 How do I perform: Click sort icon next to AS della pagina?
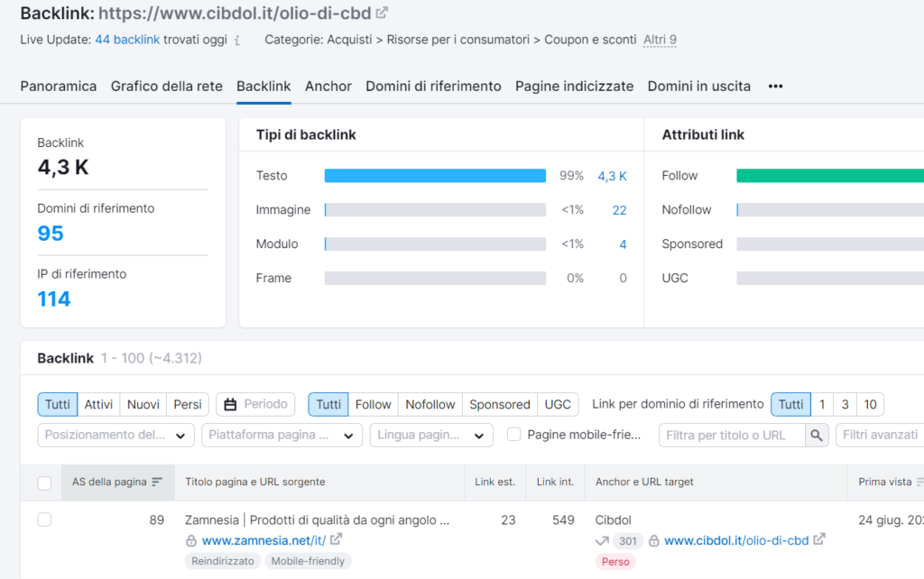click(x=157, y=482)
